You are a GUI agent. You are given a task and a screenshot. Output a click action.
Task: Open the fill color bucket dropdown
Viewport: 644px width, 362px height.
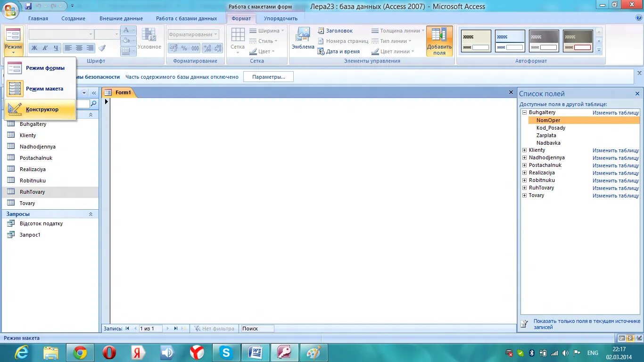(x=129, y=40)
